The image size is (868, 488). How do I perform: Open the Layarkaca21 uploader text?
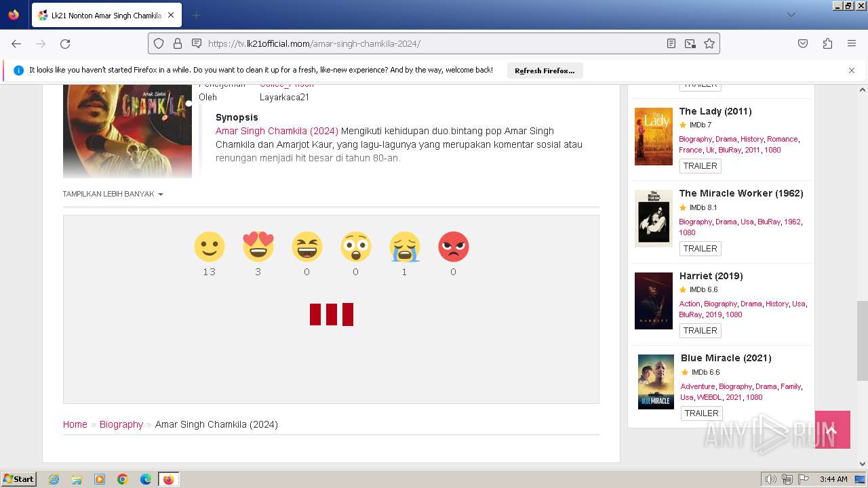(284, 97)
